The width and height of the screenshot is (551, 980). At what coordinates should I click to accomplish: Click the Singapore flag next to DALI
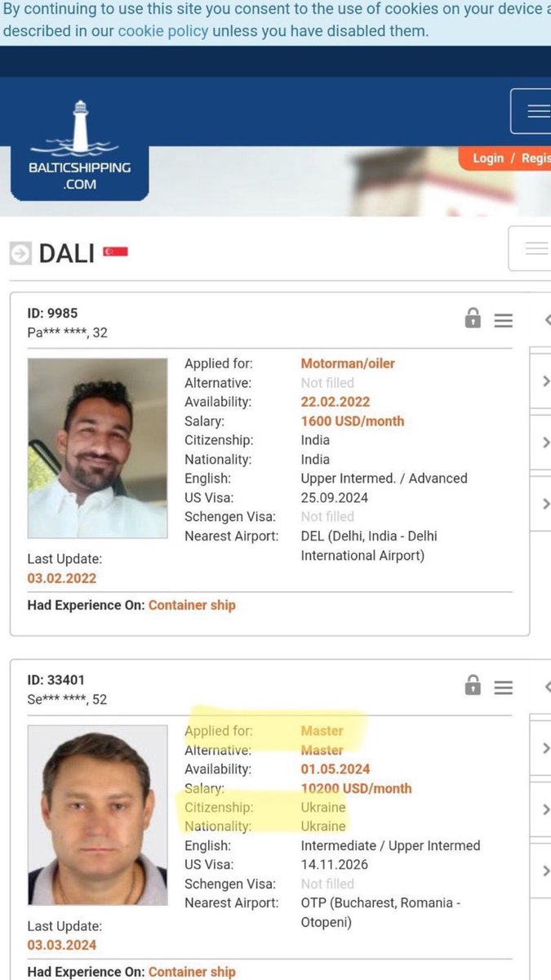(x=115, y=252)
